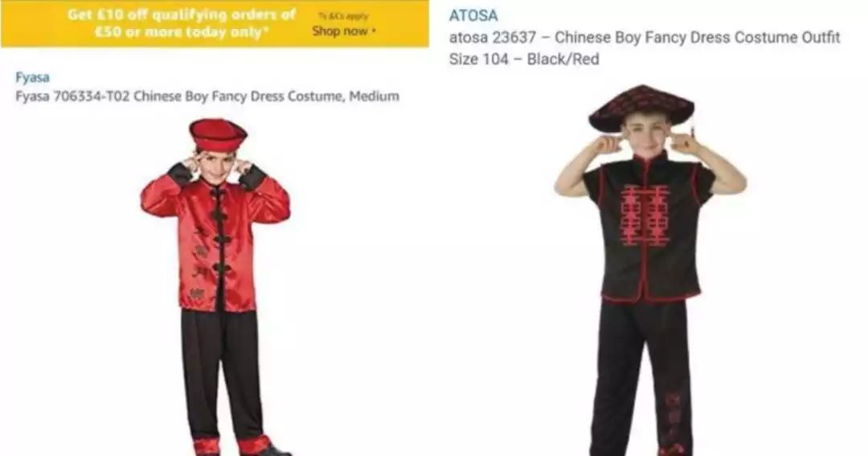The height and width of the screenshot is (456, 868).
Task: Click the Shop now link in banner
Action: tap(340, 31)
